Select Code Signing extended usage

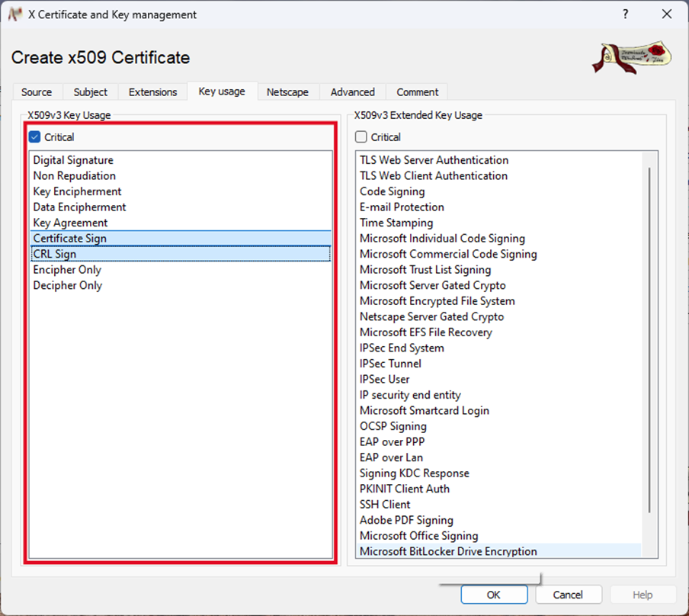coord(392,191)
